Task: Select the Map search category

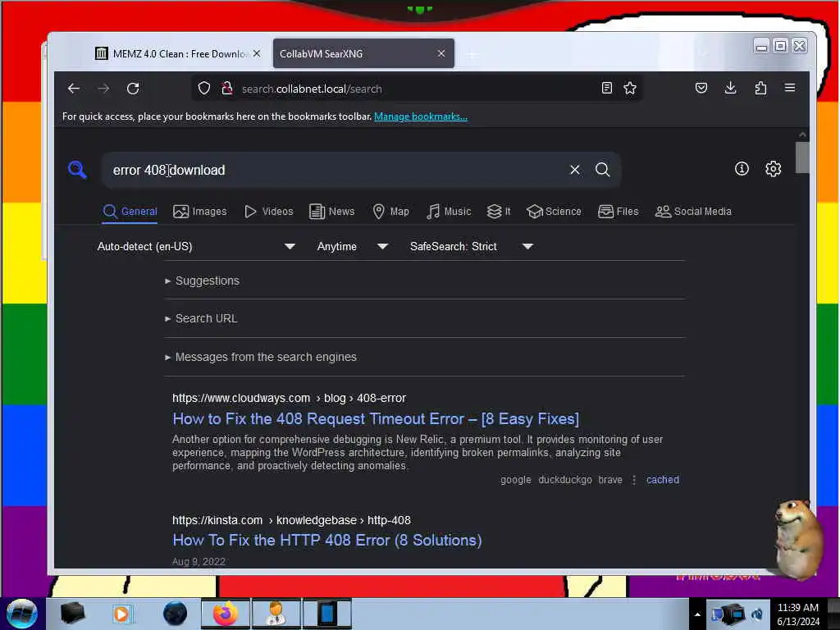Action: pos(391,211)
